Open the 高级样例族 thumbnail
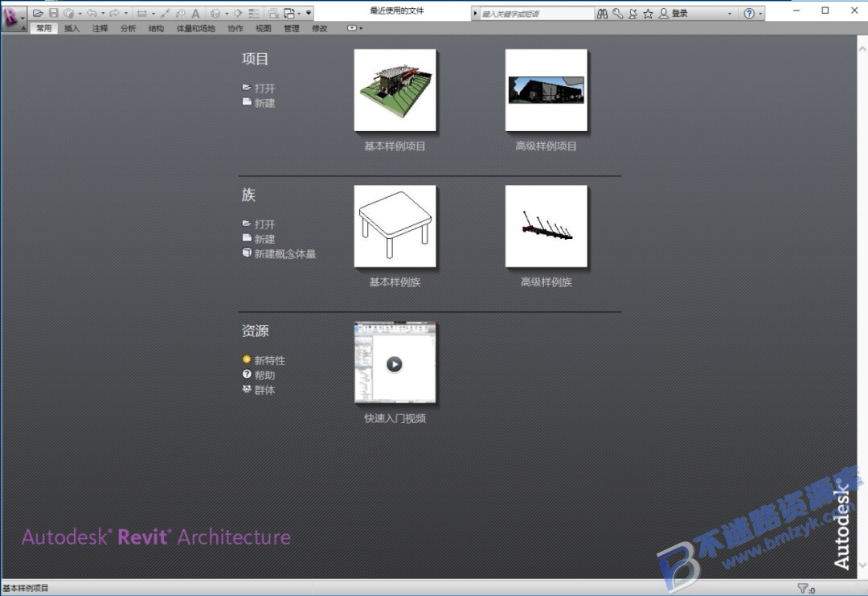 tap(547, 226)
